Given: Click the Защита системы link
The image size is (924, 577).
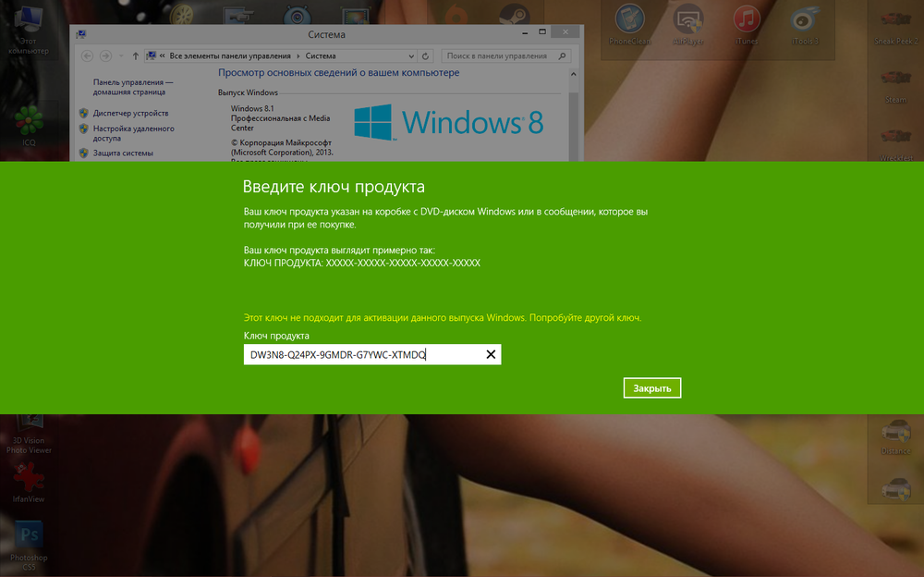Looking at the screenshot, I should (x=123, y=153).
